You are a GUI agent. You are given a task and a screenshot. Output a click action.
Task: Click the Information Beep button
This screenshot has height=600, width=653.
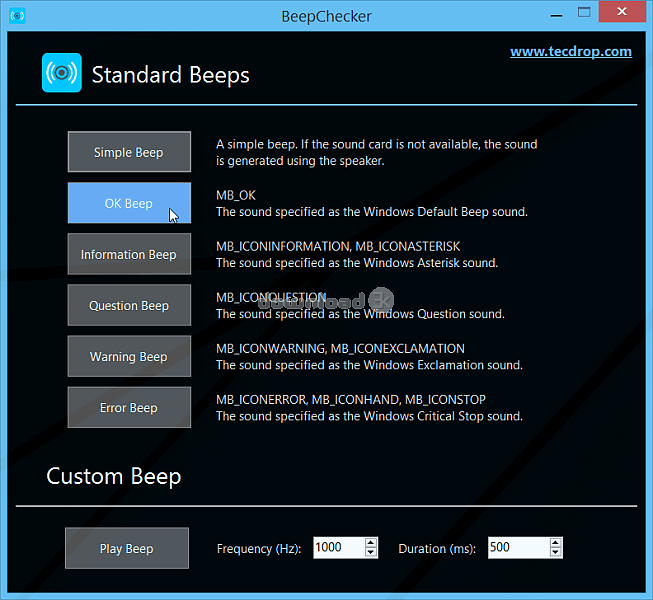click(x=129, y=254)
